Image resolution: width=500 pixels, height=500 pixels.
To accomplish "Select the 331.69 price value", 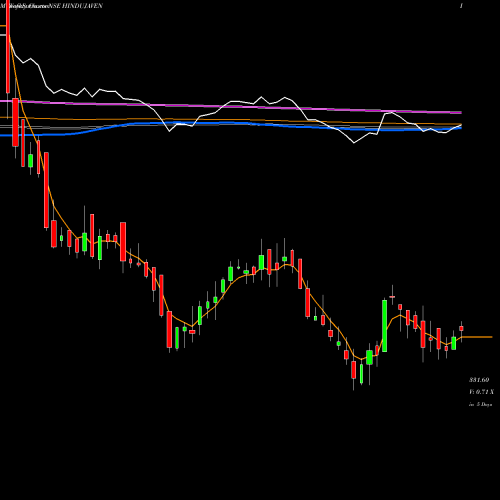I will 479,380.
